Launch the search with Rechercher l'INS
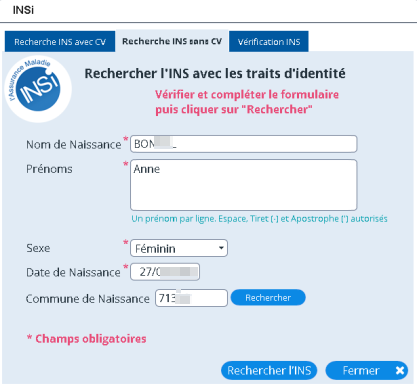Image resolution: width=417 pixels, height=386 pixels. [269, 370]
